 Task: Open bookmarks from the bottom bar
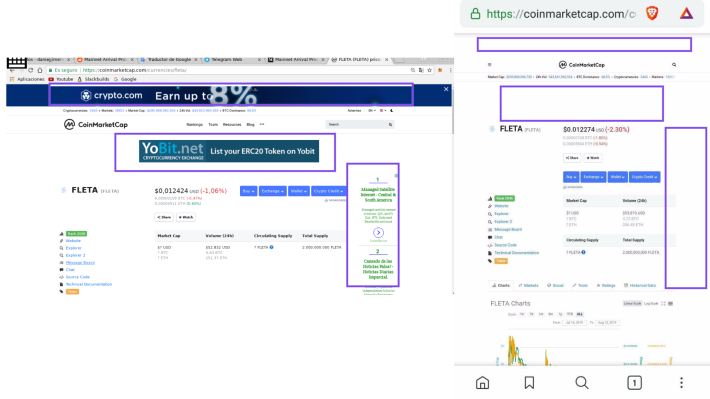click(529, 383)
